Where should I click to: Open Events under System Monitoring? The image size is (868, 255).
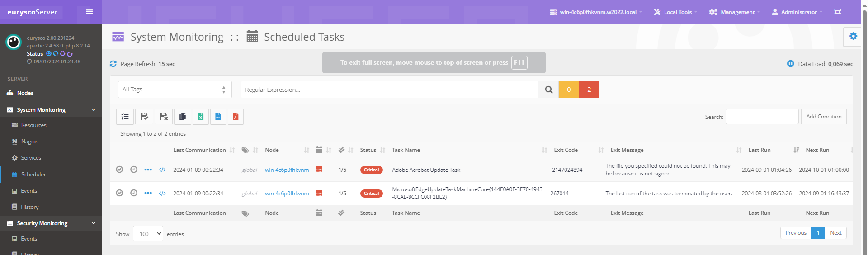[29, 191]
